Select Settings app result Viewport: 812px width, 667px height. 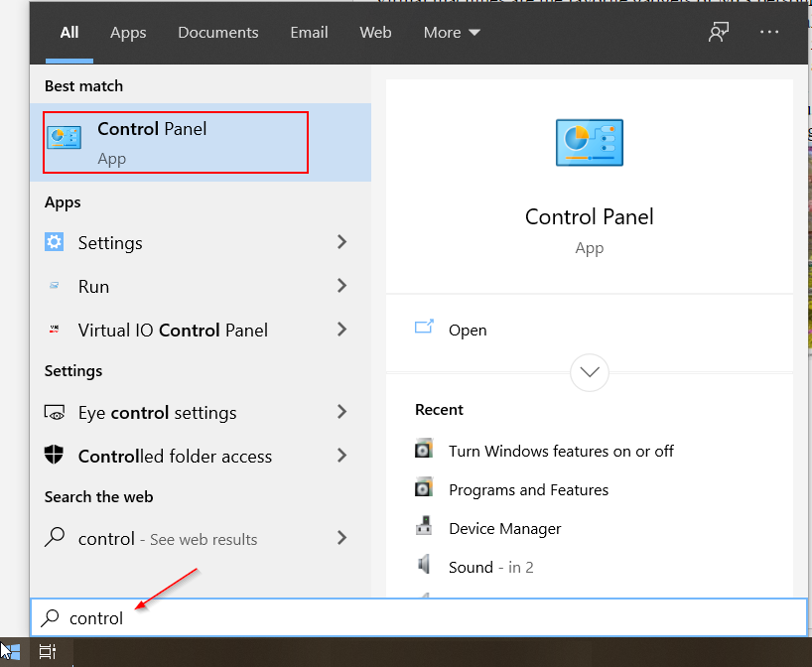click(201, 242)
